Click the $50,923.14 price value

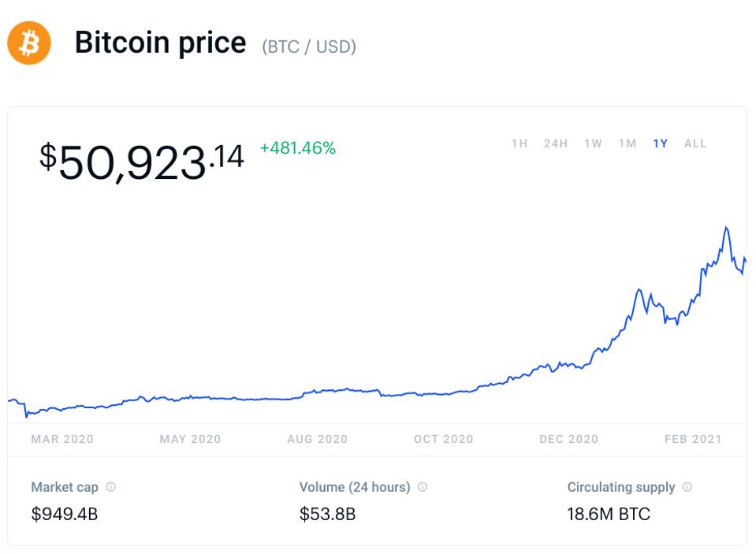click(x=142, y=162)
